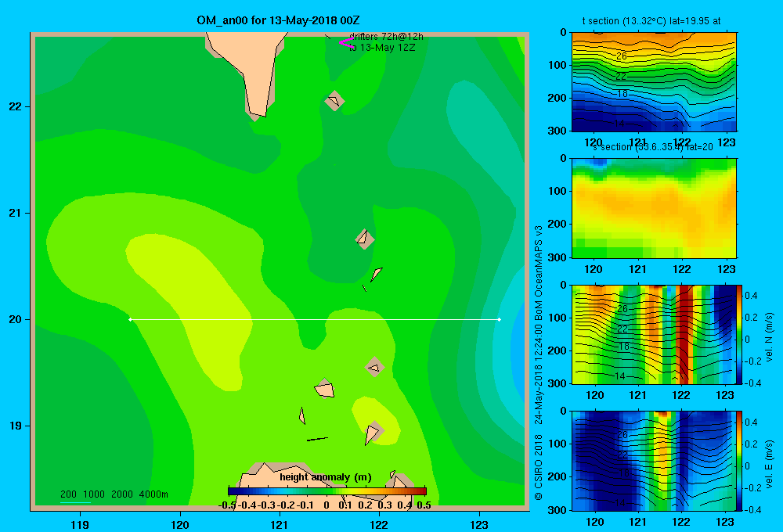Click the "26" contour label in the temperature section
This screenshot has height=532, width=783.
click(x=621, y=56)
